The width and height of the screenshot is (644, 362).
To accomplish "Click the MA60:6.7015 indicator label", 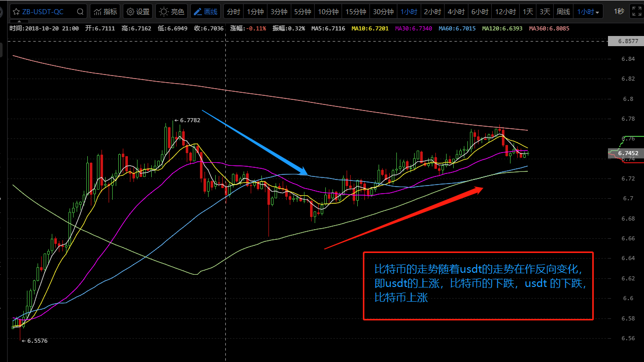I will (x=457, y=28).
